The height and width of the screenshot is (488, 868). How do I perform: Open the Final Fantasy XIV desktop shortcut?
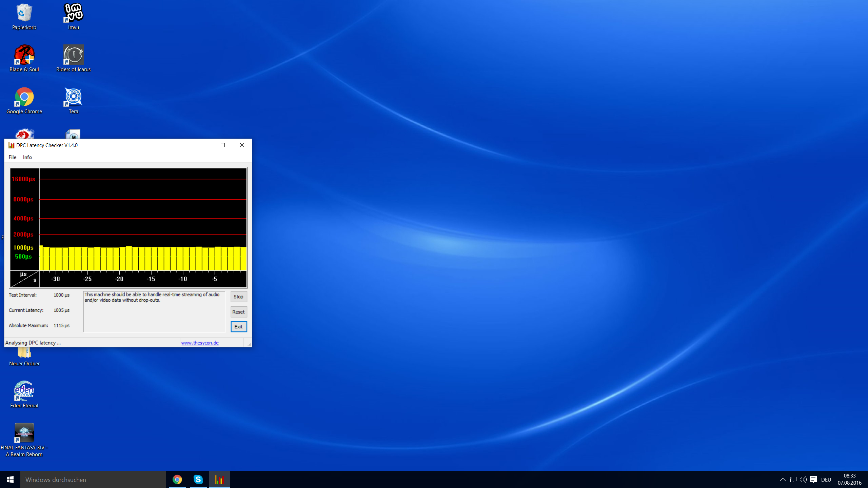coord(24,433)
